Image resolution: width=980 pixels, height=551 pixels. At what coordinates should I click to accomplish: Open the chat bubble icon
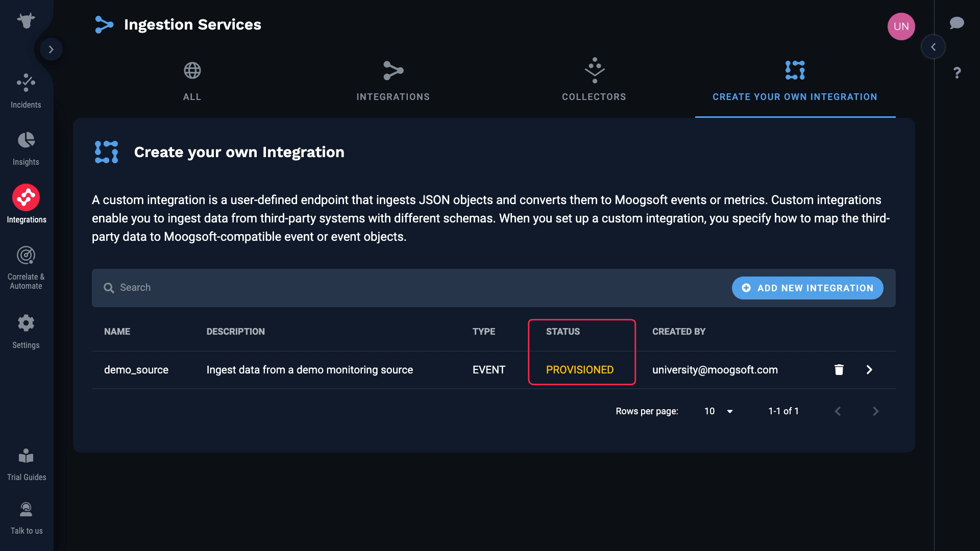tap(957, 23)
